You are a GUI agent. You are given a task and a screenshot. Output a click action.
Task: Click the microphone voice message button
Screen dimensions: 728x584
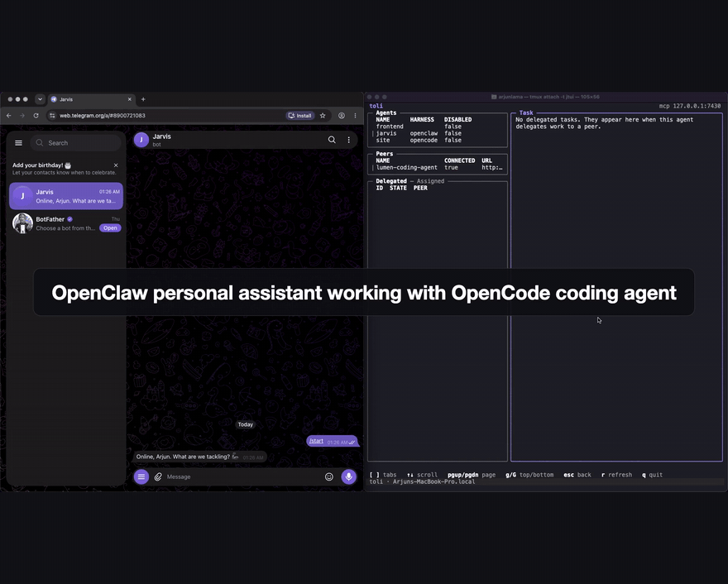tap(348, 476)
